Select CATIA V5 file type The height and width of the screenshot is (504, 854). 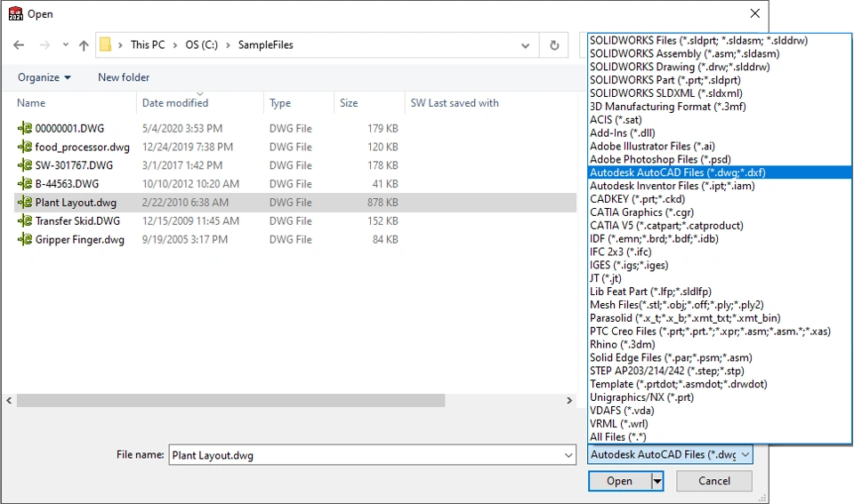click(x=720, y=225)
